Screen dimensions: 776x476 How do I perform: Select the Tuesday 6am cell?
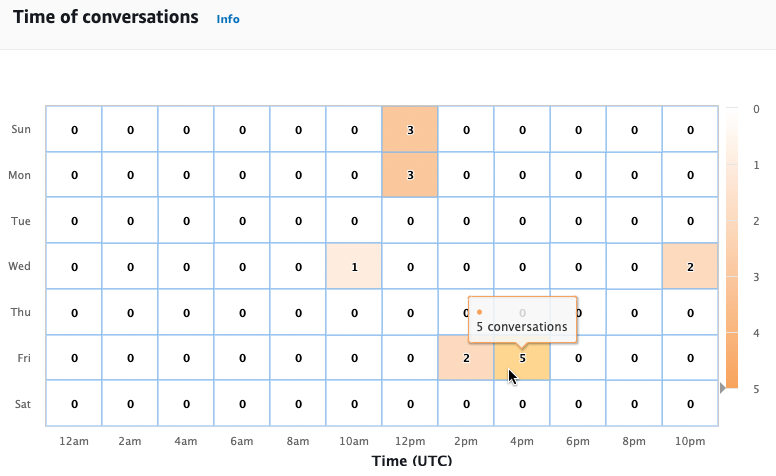point(242,221)
